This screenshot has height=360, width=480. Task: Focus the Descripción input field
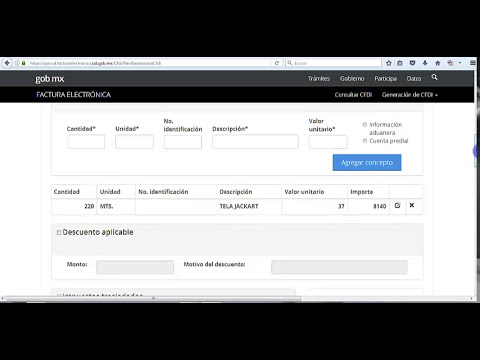tap(255, 142)
